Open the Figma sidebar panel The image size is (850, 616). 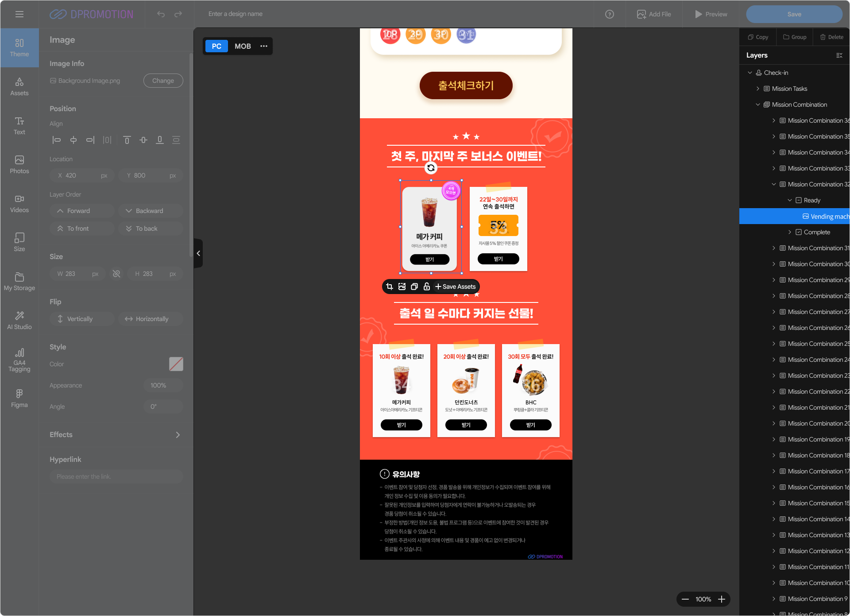pos(19,399)
